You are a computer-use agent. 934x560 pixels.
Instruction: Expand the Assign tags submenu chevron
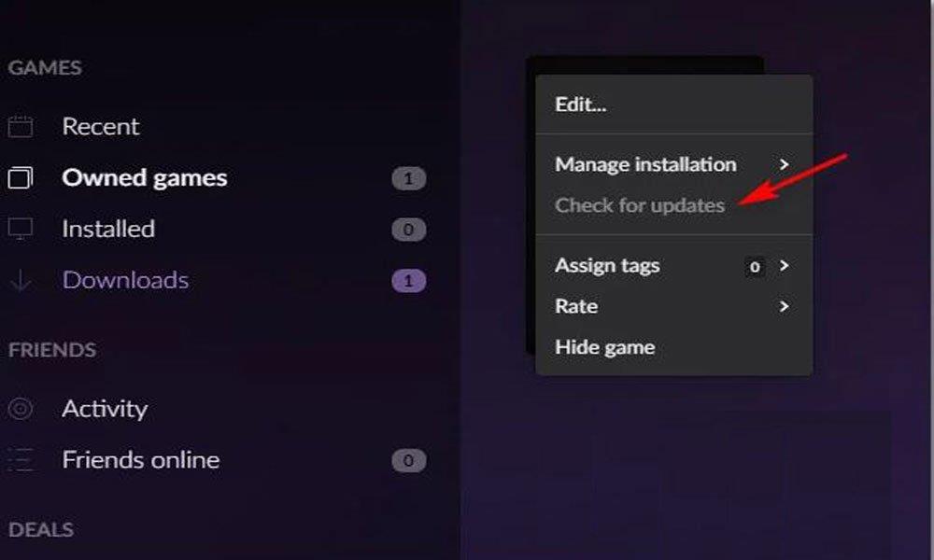tap(785, 266)
